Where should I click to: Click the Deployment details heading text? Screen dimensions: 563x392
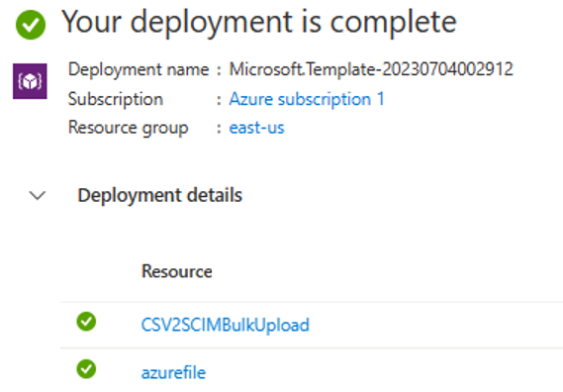[160, 195]
